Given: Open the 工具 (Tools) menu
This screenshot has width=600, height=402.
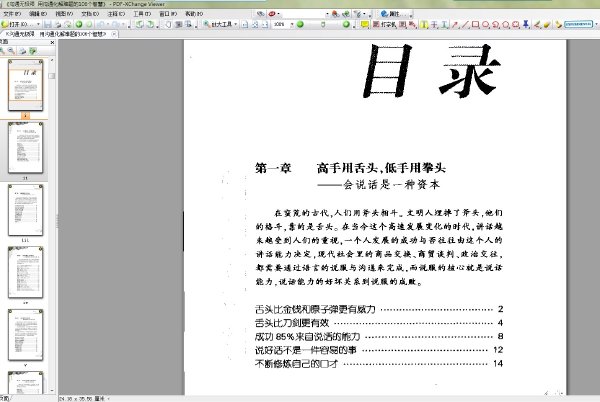Looking at the screenshot, I should click(x=142, y=14).
